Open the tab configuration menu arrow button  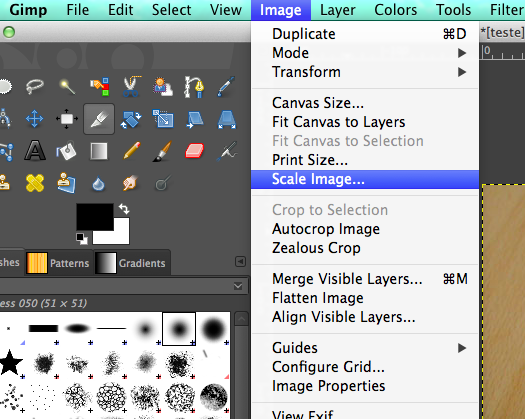(x=240, y=261)
